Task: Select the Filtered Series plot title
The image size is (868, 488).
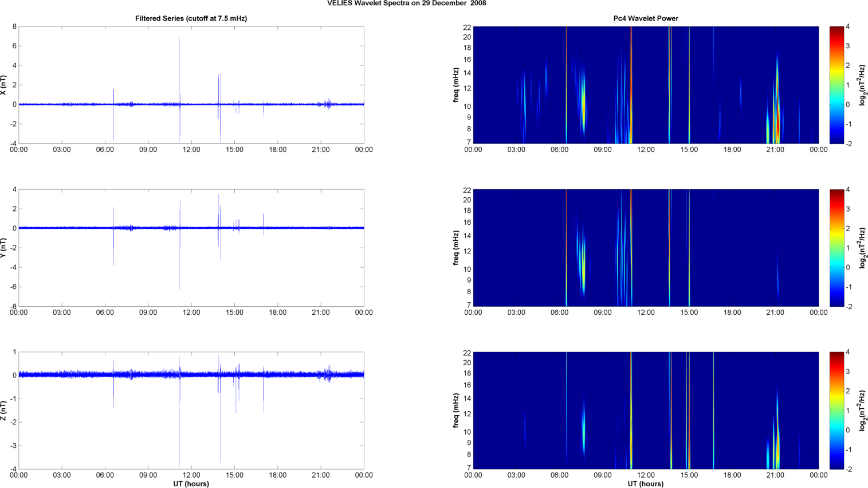Action: tap(191, 18)
